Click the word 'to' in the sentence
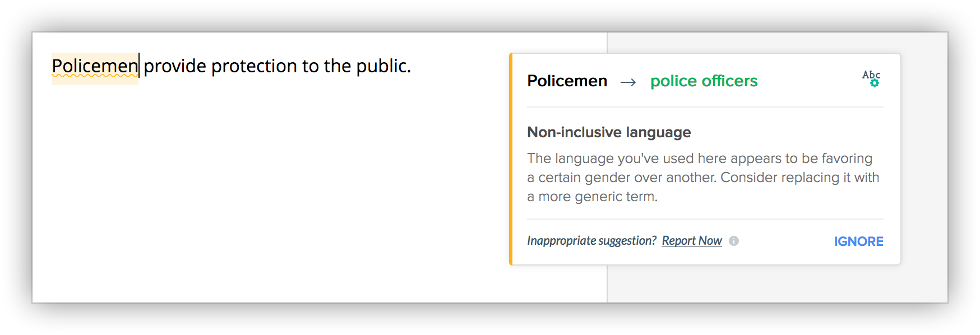980x335 pixels. coord(311,67)
